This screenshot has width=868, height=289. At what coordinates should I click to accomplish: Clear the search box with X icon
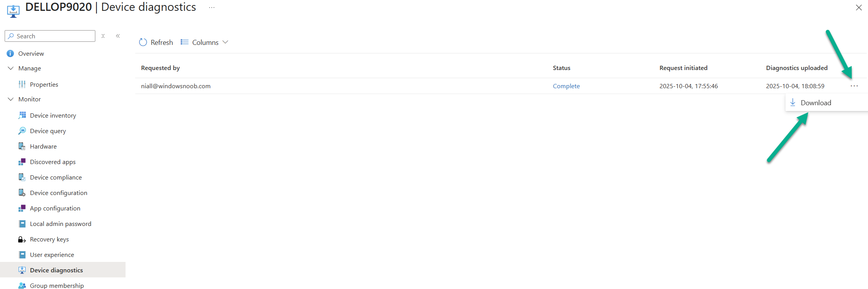(x=103, y=36)
